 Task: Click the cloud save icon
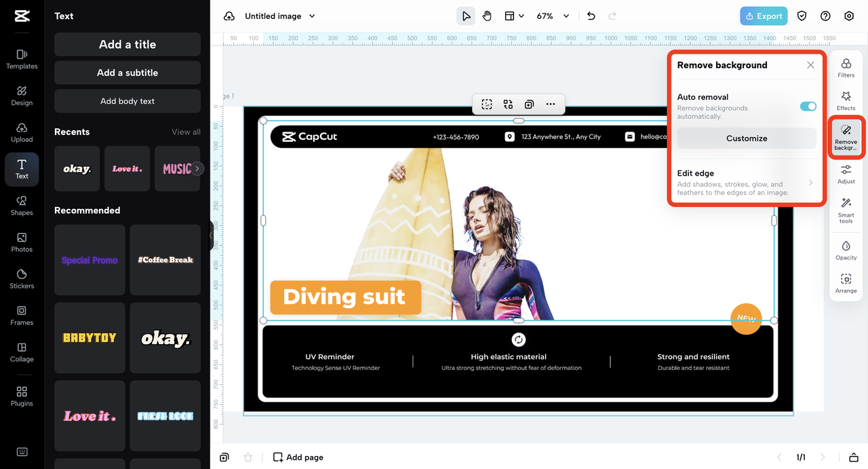tap(229, 16)
